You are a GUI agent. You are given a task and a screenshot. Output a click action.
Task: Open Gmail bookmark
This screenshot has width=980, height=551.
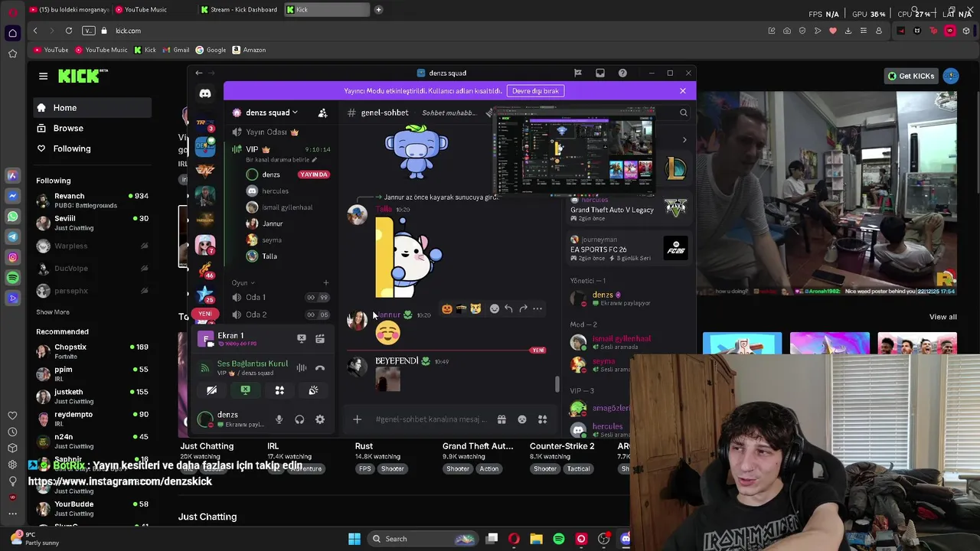click(x=175, y=50)
